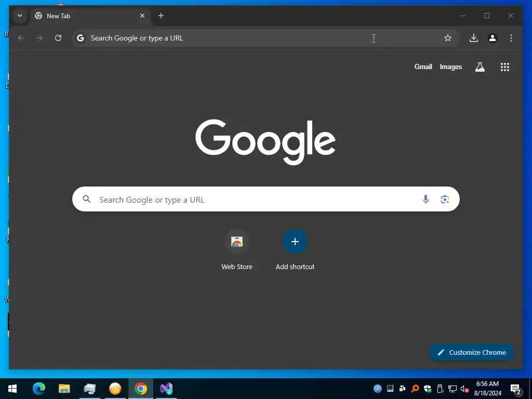Click the Add shortcut plus icon
Image resolution: width=532 pixels, height=399 pixels.
tap(295, 242)
